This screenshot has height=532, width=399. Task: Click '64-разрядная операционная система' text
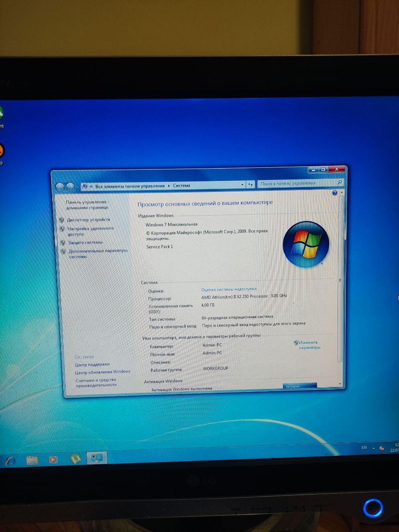(x=237, y=317)
